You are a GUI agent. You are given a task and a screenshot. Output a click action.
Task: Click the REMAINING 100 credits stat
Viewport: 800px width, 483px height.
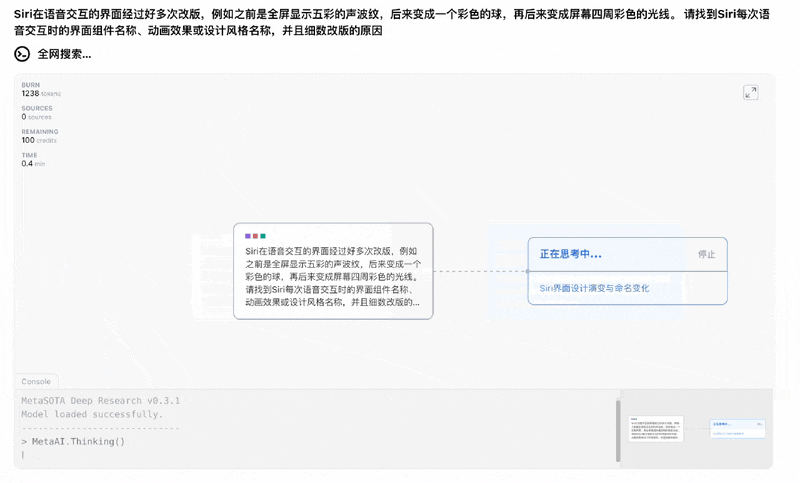click(40, 136)
